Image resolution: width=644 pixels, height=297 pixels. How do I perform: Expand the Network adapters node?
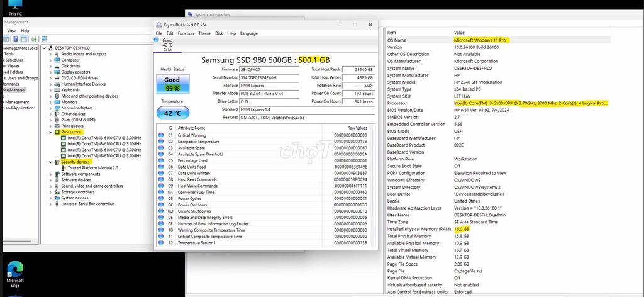pyautogui.click(x=50, y=108)
